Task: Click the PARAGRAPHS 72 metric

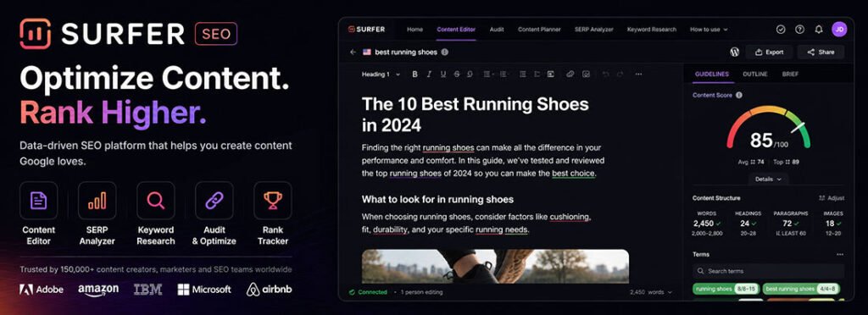Action: [x=791, y=224]
